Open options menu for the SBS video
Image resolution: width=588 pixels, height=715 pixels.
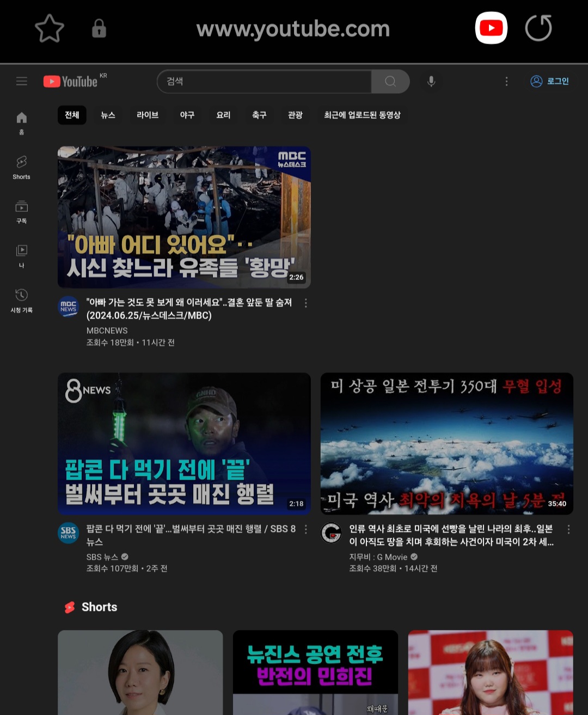pos(306,529)
